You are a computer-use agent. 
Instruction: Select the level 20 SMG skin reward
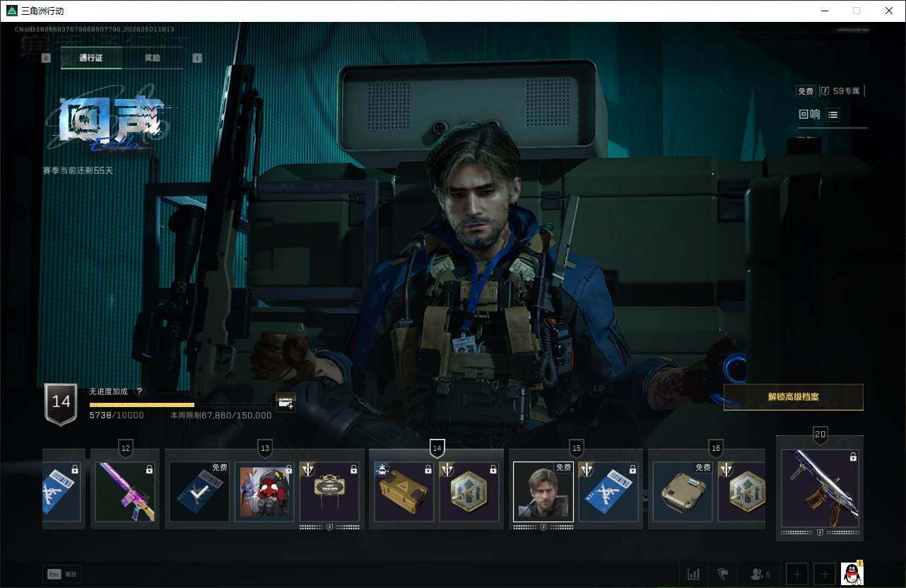820,489
